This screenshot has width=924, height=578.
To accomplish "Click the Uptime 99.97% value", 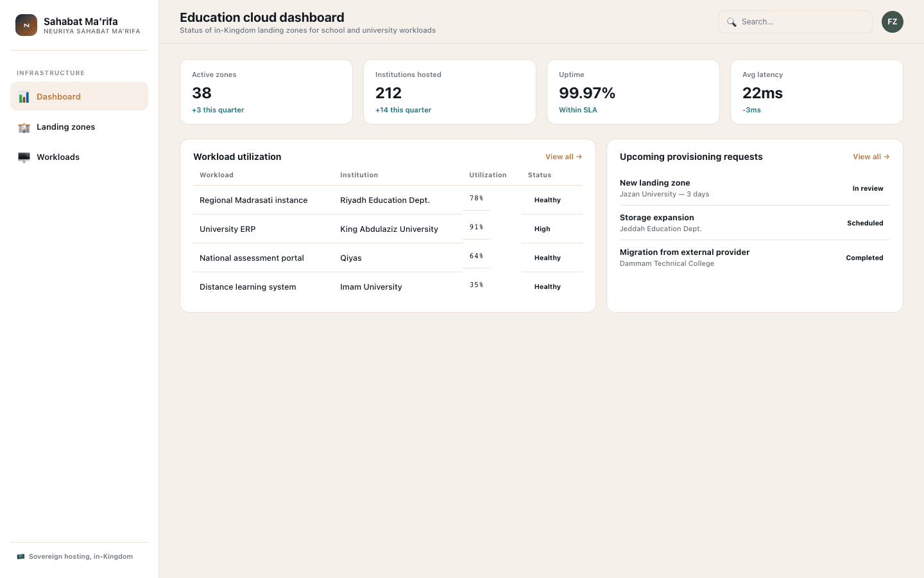I will point(587,93).
